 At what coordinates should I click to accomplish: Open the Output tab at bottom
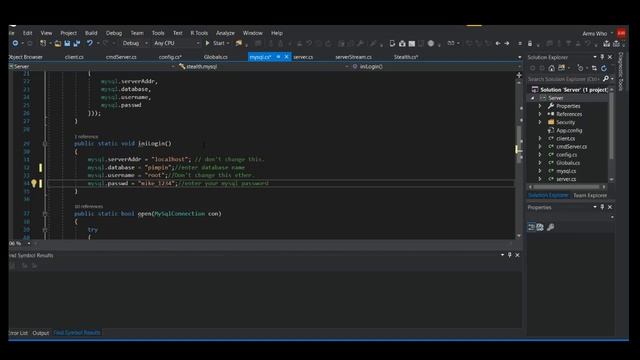click(40, 333)
